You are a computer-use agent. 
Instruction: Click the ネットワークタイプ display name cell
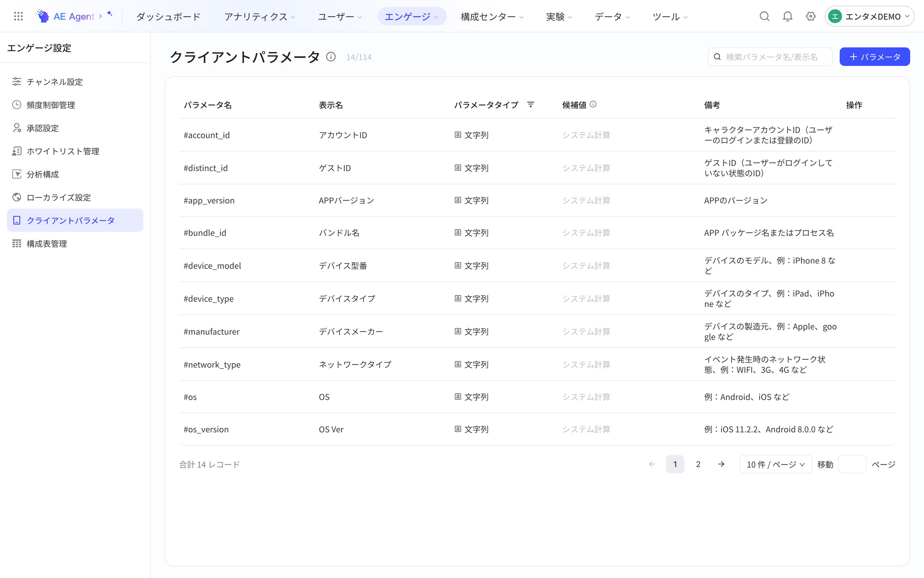tap(355, 364)
